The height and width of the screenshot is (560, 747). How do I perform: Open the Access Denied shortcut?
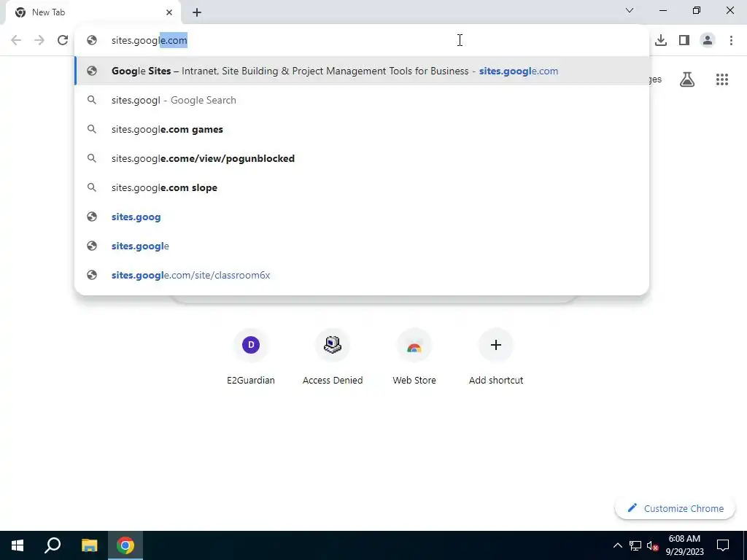333,356
